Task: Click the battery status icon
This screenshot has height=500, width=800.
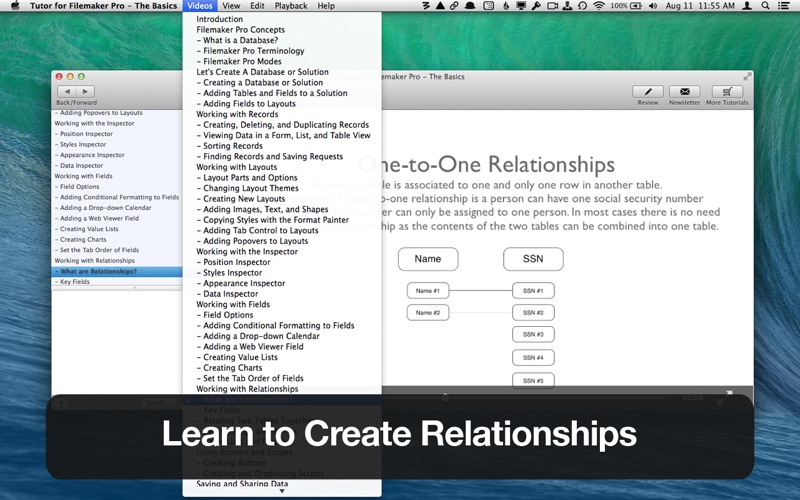Action: 636,6
